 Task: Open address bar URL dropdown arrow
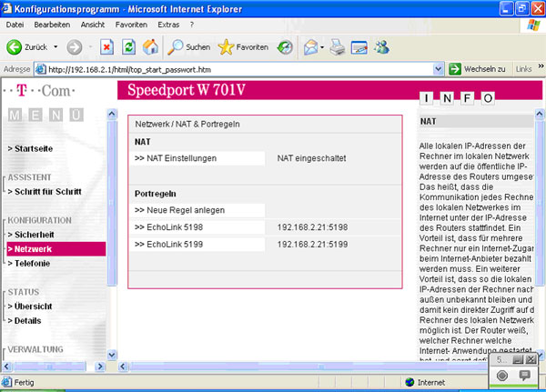click(x=439, y=69)
